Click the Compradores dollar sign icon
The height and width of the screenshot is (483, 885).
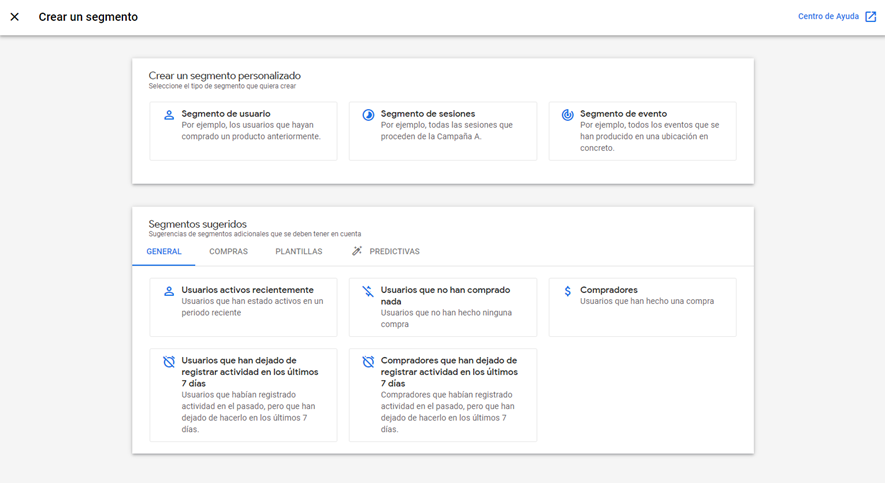[x=567, y=291]
